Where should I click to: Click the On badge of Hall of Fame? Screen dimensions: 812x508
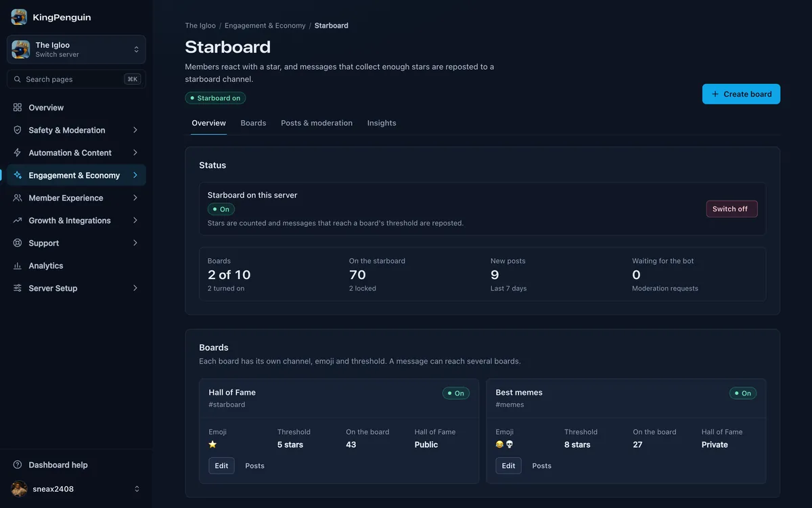pyautogui.click(x=456, y=393)
